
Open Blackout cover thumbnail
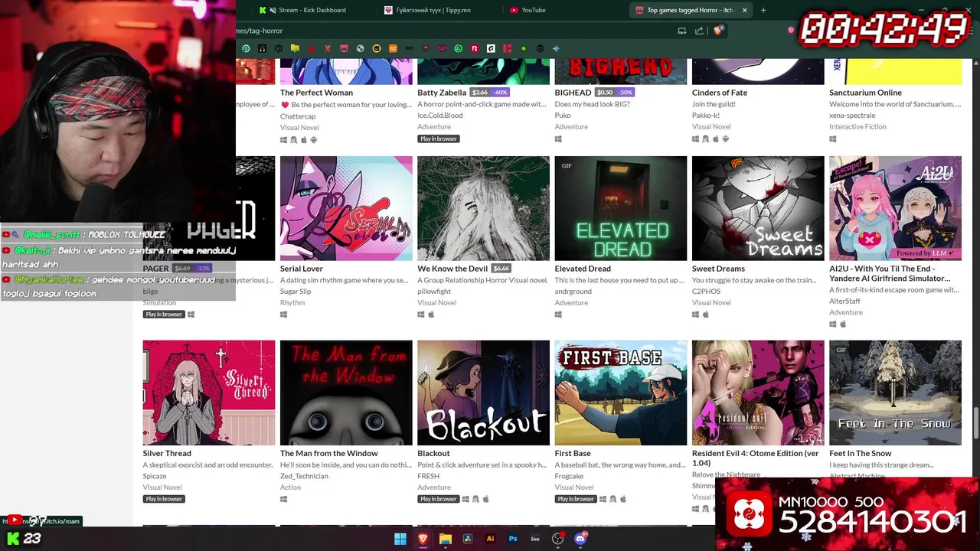484,393
